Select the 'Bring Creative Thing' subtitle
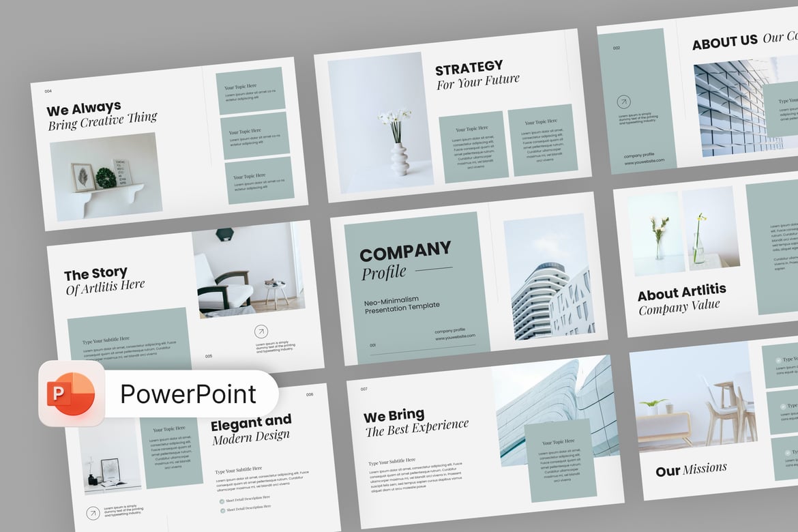The image size is (798, 532). point(103,121)
